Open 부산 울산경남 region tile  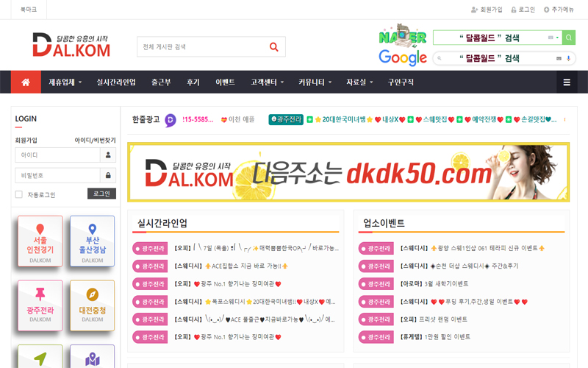pos(93,241)
